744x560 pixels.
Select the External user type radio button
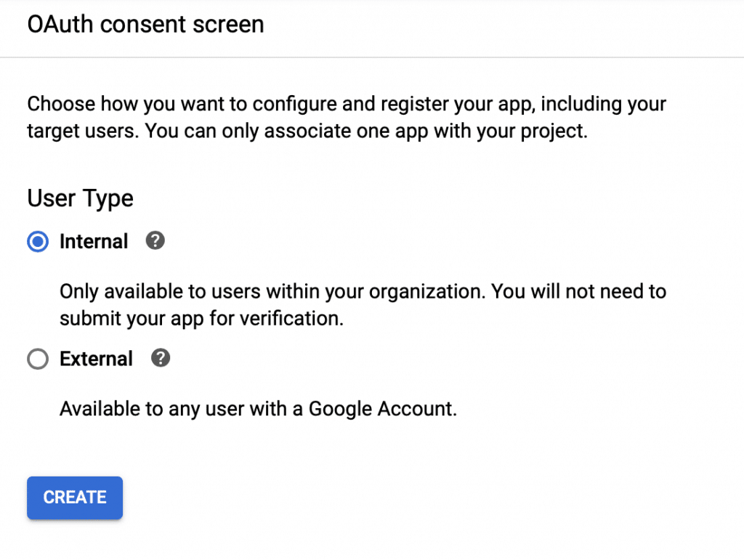click(x=38, y=360)
